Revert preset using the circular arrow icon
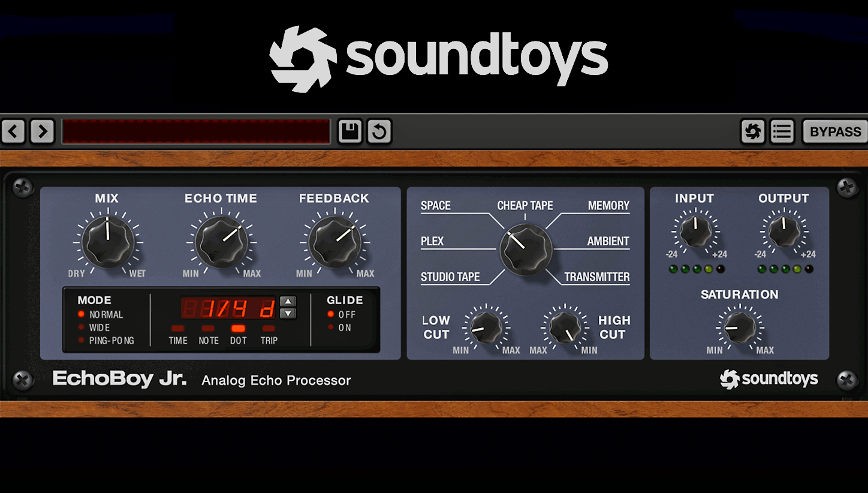 coord(379,131)
